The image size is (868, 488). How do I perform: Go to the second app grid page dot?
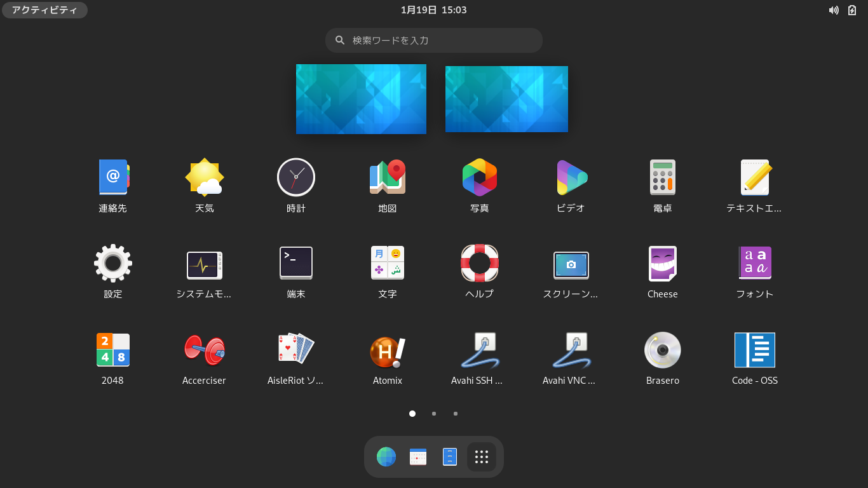(x=434, y=414)
